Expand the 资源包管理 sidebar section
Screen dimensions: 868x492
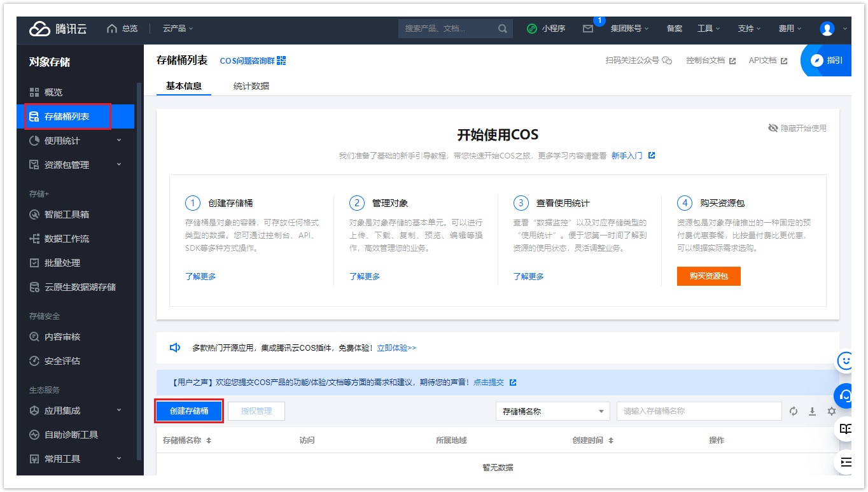click(x=75, y=165)
